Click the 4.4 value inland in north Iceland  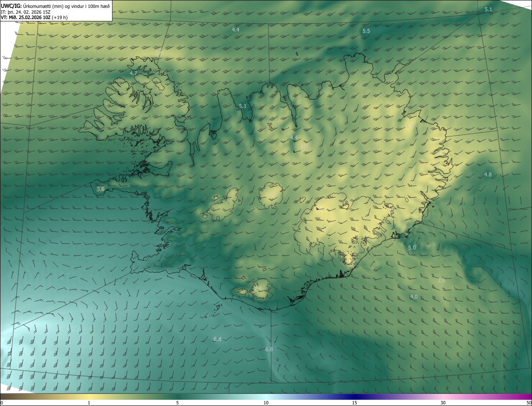point(294,138)
